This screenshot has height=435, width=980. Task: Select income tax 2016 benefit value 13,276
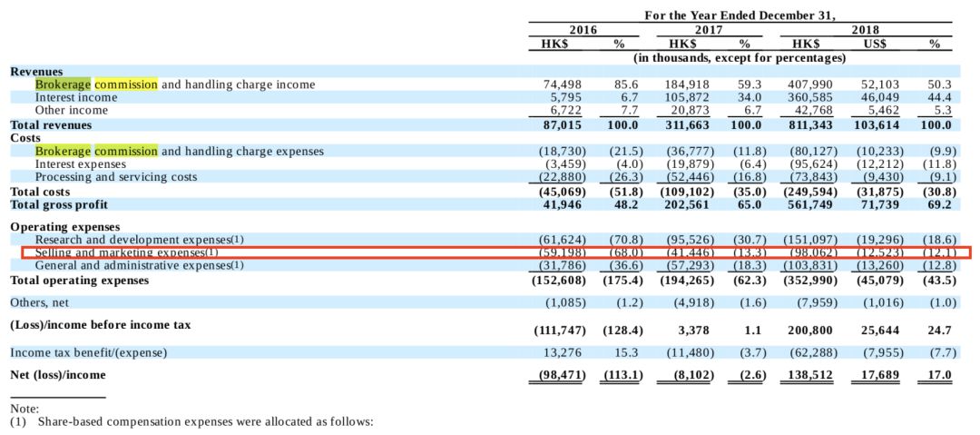[564, 352]
